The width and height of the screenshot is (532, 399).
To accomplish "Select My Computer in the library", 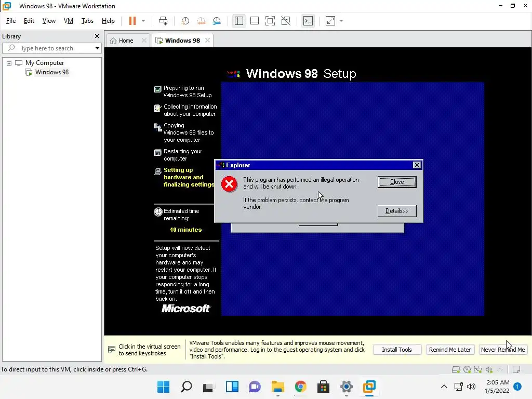I will 45,63.
